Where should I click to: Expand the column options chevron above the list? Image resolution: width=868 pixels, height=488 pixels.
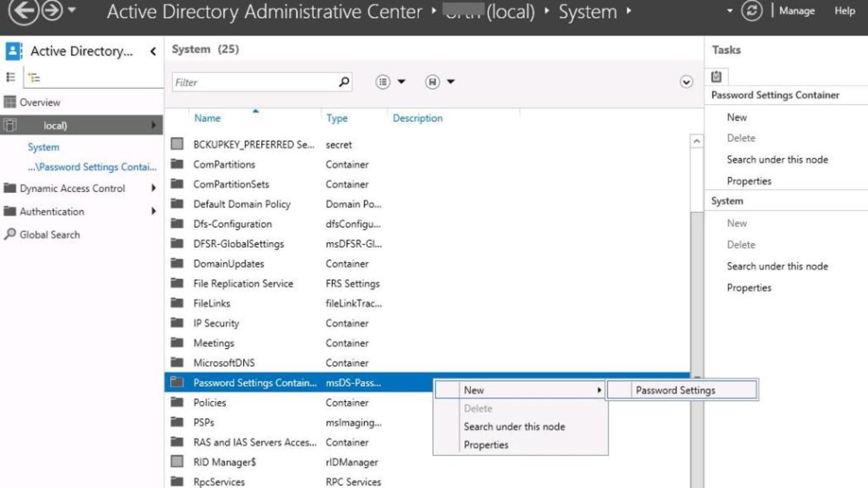coord(685,82)
